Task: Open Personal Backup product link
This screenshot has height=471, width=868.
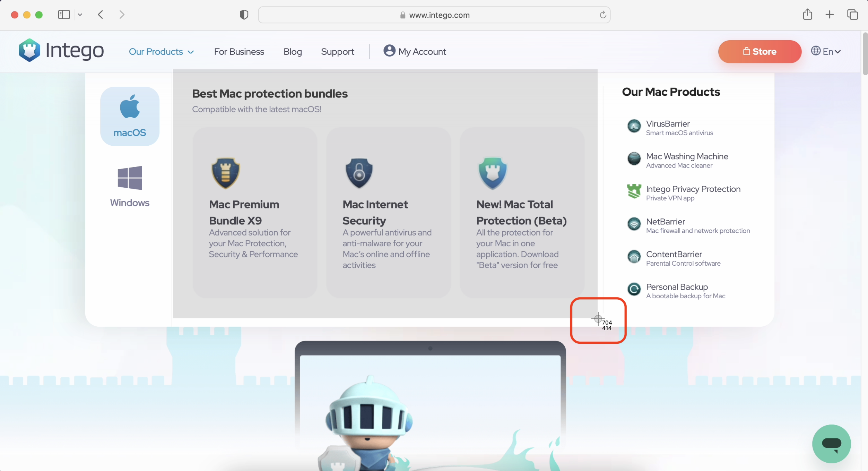Action: pos(677,287)
